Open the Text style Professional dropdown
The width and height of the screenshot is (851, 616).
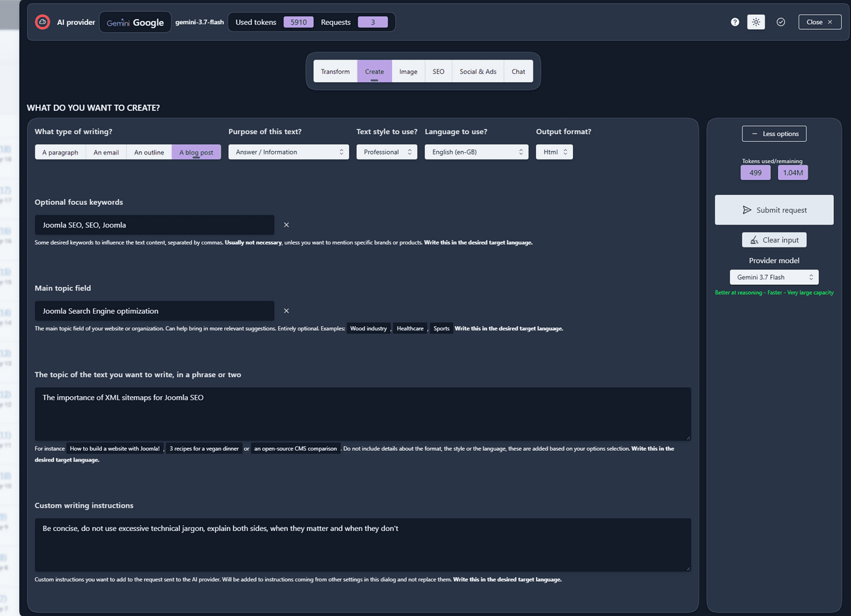[386, 152]
